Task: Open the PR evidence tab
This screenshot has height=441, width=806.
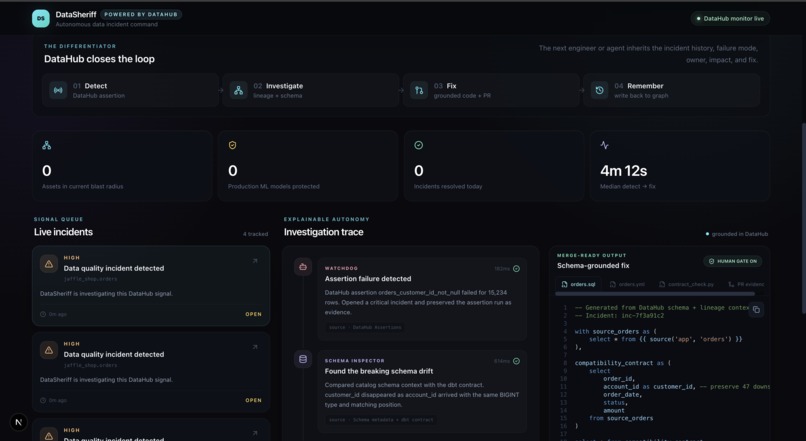Action: (746, 284)
